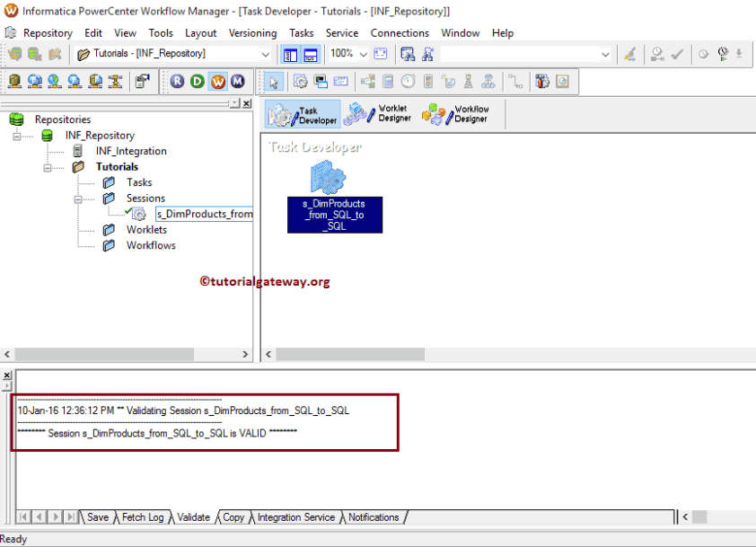Image resolution: width=756 pixels, height=547 pixels.
Task: Select Worklets folder in navigator tree
Action: coord(146,230)
